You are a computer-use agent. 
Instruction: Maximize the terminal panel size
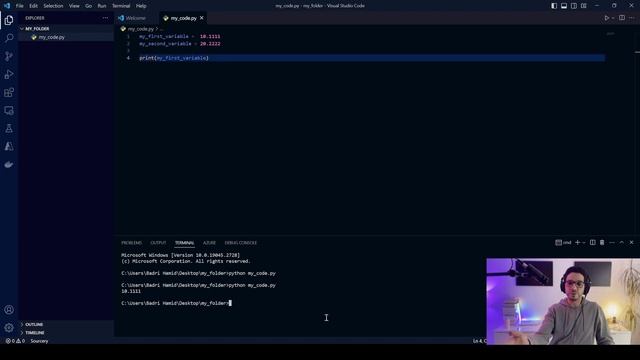[622, 242]
